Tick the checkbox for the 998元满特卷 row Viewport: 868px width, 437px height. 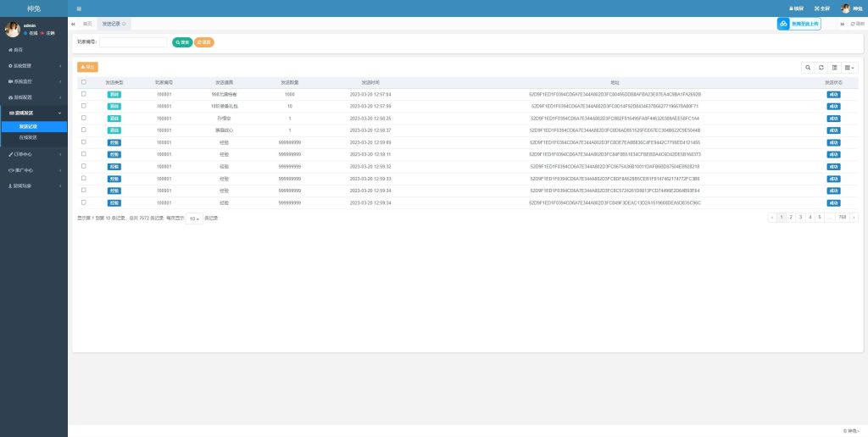tap(83, 94)
